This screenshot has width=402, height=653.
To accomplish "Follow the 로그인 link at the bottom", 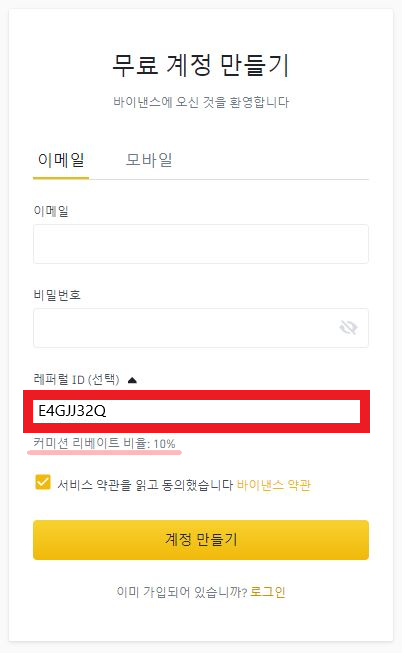I will (267, 592).
